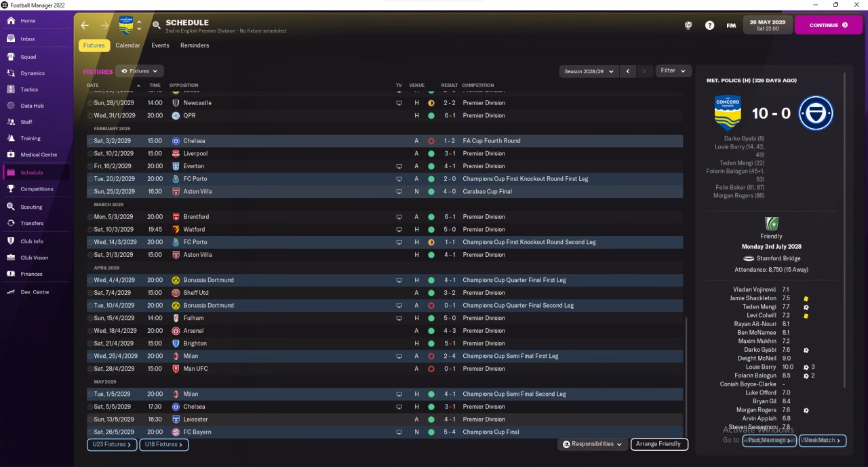The width and height of the screenshot is (868, 467).
Task: Click the world bookmark icon left of help
Action: click(688, 25)
